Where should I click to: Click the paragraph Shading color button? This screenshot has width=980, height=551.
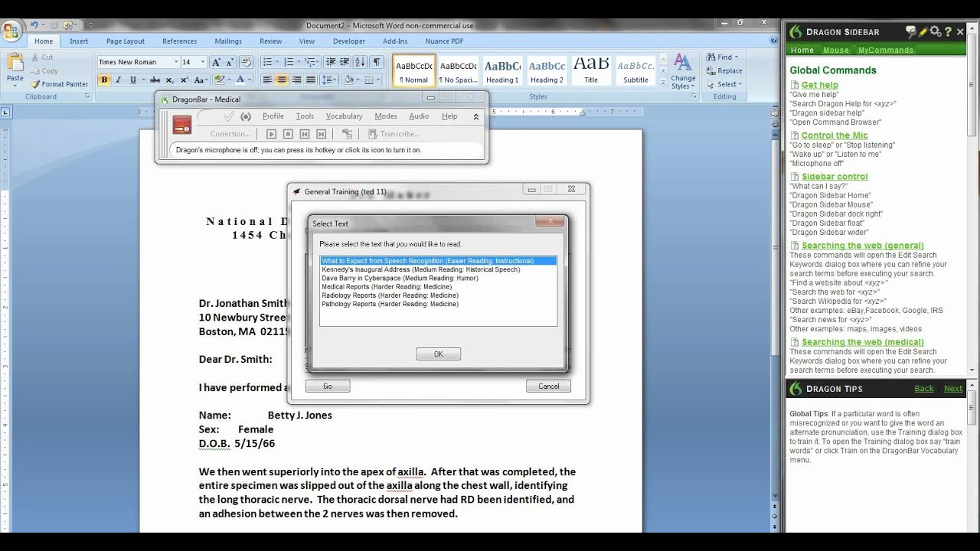point(348,80)
